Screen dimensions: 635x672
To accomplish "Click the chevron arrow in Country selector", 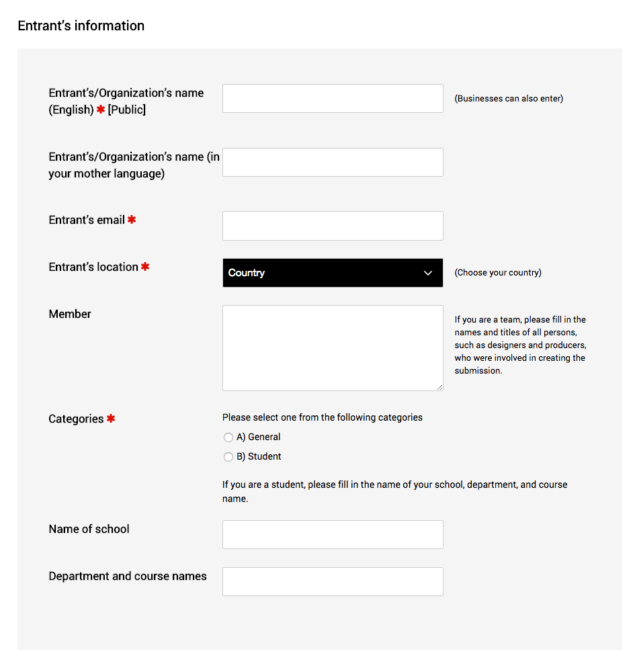I will click(427, 273).
